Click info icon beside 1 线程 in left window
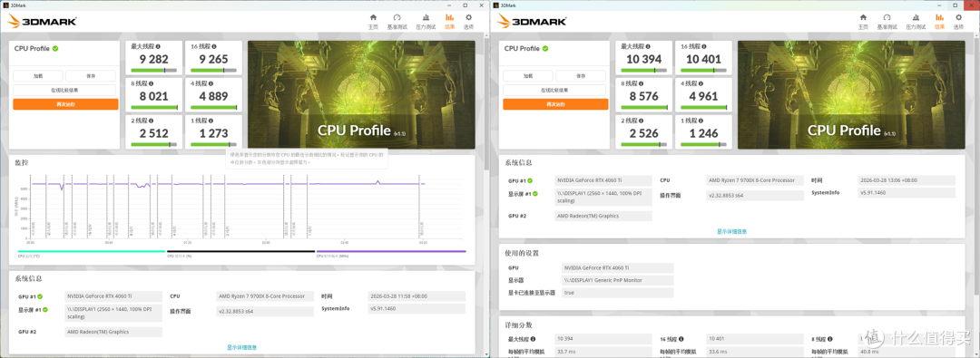Screen dimensions: 980x358 [x=210, y=120]
